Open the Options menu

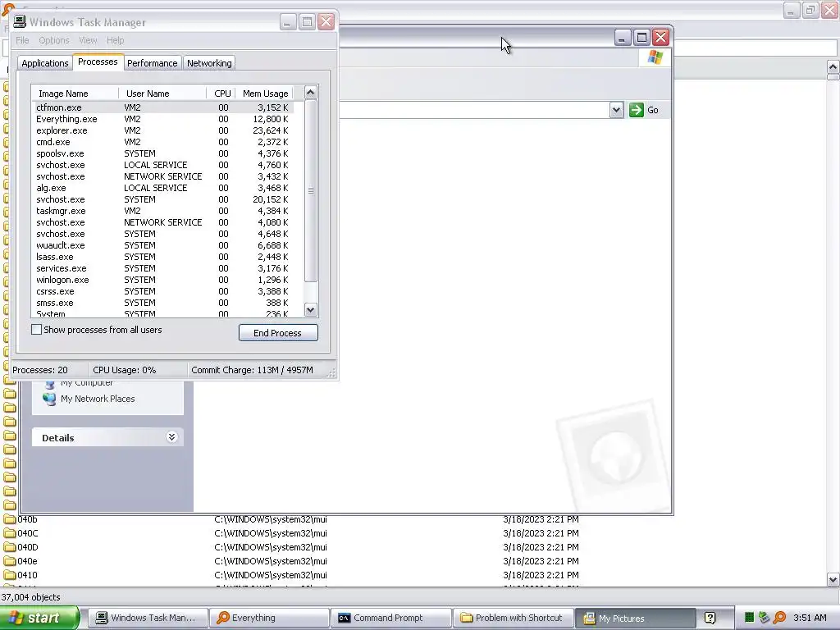pos(53,40)
